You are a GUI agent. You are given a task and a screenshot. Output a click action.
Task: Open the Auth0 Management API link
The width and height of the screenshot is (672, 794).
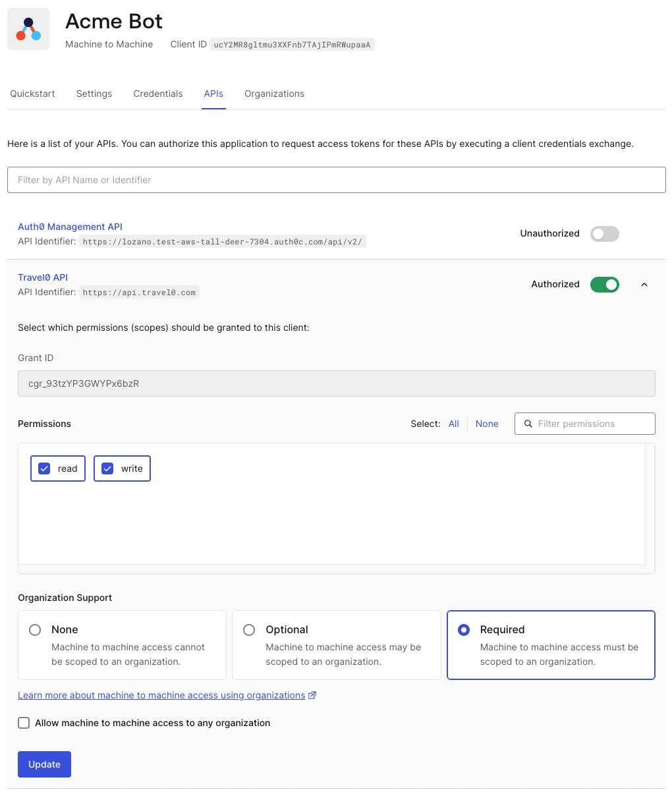pos(70,227)
